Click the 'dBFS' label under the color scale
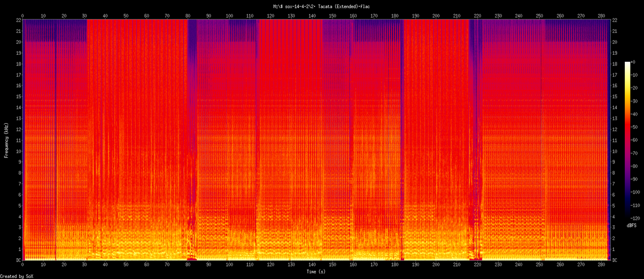 tap(631, 226)
